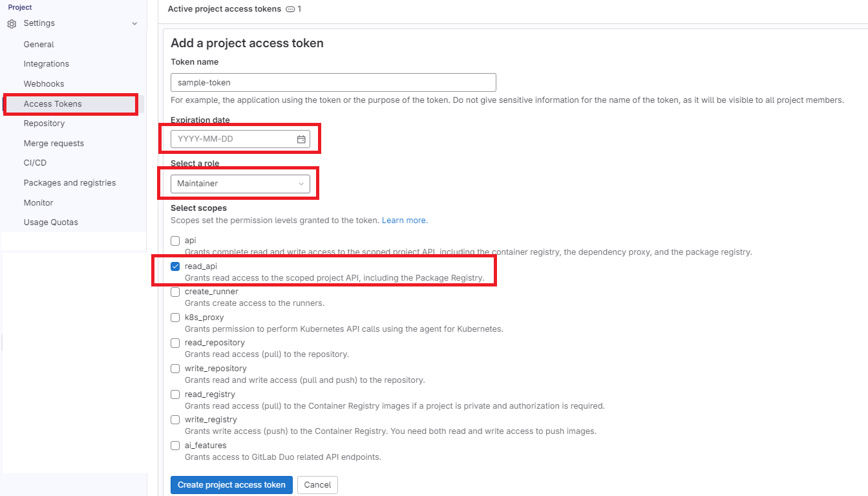Click the active tokens count icon
The image size is (868, 496).
tap(290, 9)
